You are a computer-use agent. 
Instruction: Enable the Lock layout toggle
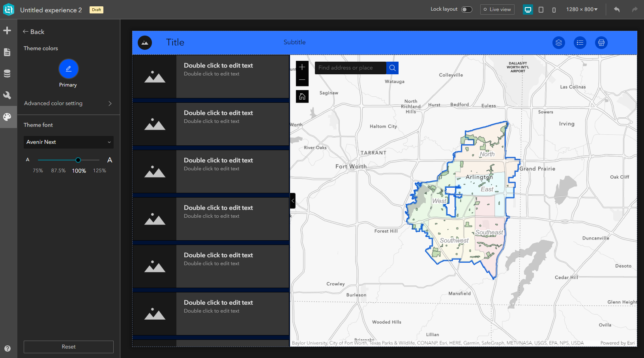[x=466, y=9]
